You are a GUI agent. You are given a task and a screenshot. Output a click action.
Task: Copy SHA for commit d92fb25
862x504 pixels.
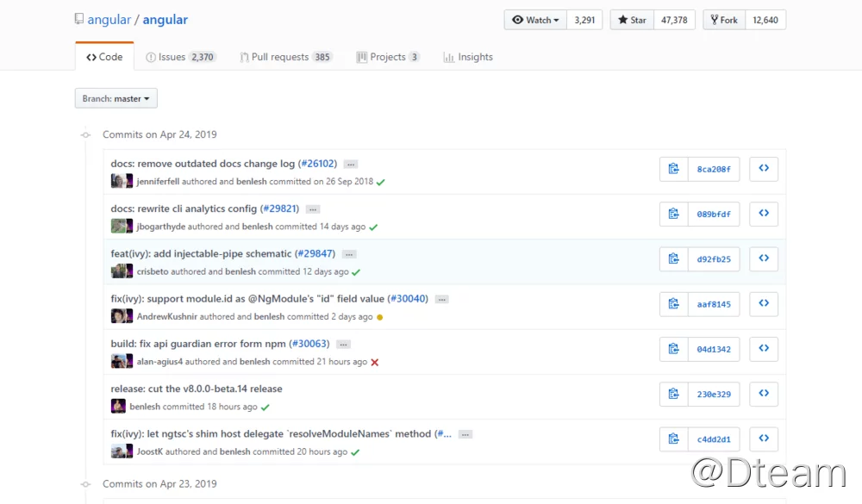pos(673,258)
